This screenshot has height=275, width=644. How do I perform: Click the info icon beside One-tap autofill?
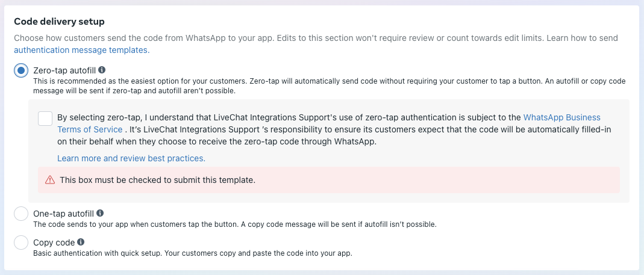[100, 213]
